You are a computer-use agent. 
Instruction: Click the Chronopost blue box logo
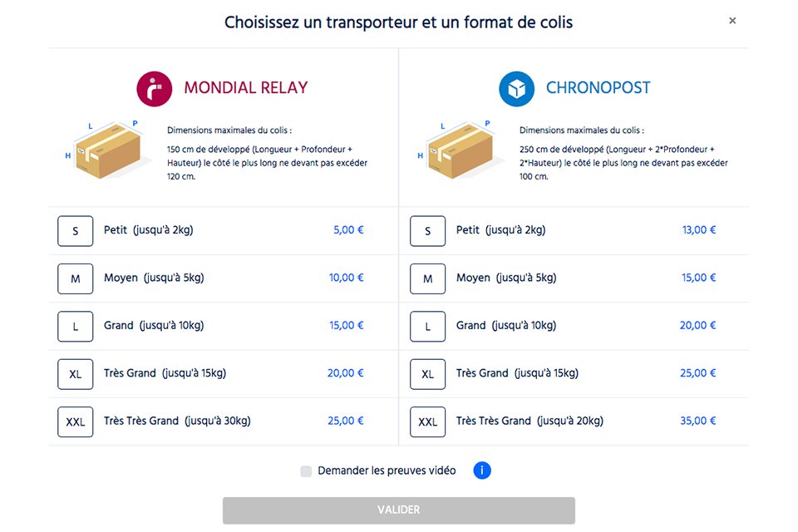[x=516, y=89]
